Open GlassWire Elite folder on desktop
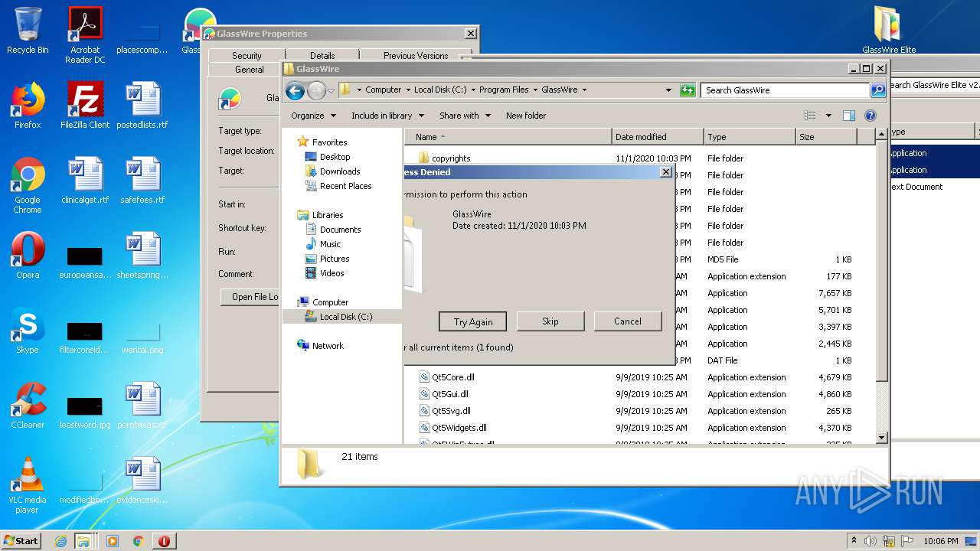 click(x=889, y=31)
